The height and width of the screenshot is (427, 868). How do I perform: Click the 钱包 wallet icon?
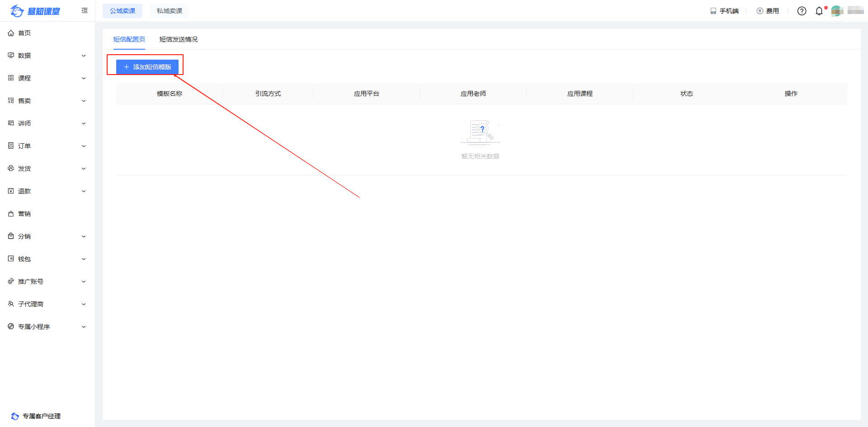11,259
